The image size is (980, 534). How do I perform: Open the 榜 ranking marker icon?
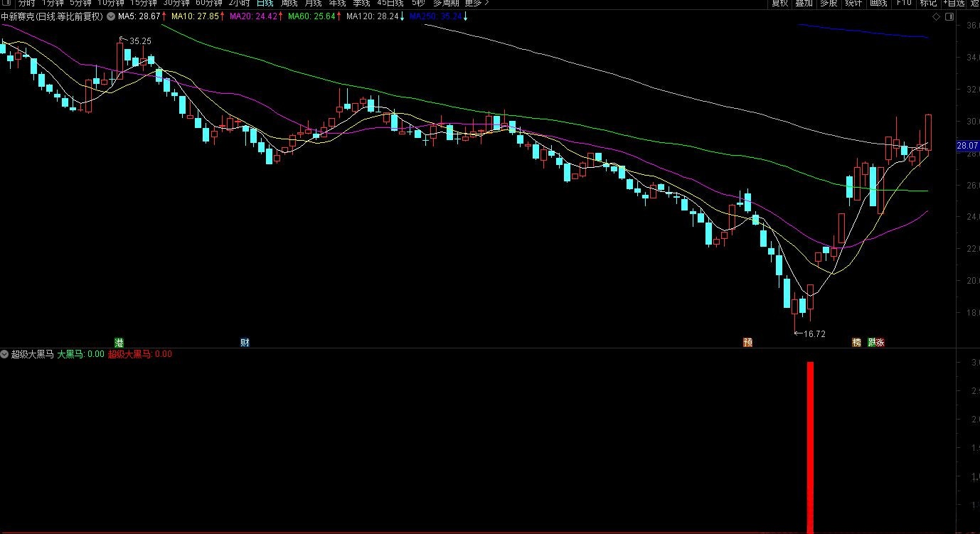click(x=856, y=342)
